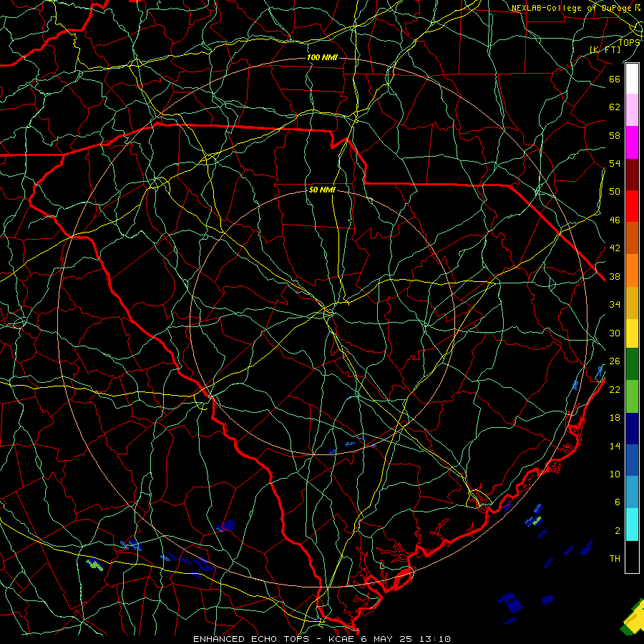Click the legend value "58"

point(615,135)
